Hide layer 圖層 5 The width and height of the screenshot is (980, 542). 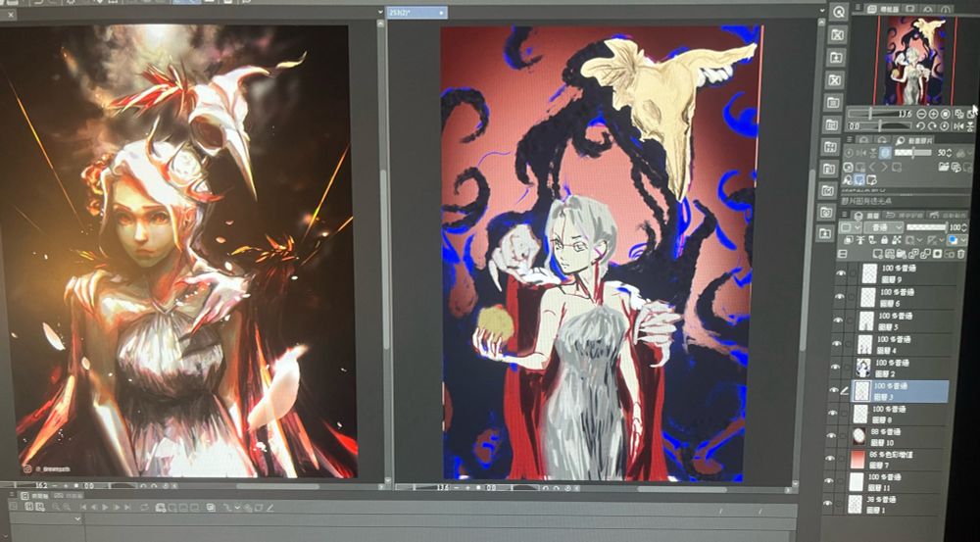tap(839, 320)
